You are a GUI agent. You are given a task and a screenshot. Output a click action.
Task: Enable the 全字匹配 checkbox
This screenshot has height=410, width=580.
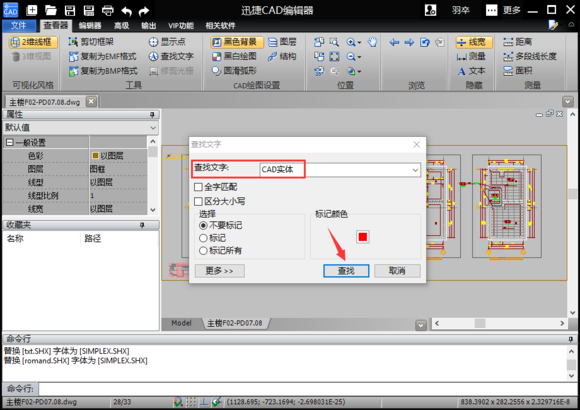pyautogui.click(x=198, y=187)
